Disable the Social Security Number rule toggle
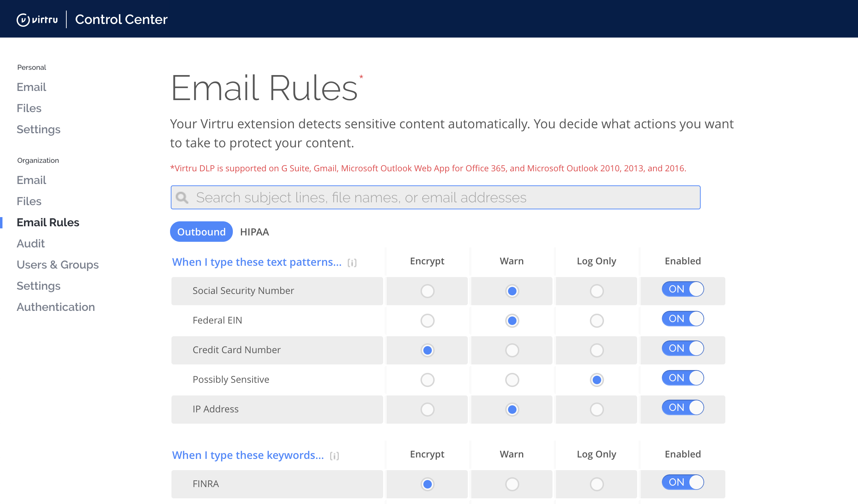The height and width of the screenshot is (504, 858). tap(683, 289)
